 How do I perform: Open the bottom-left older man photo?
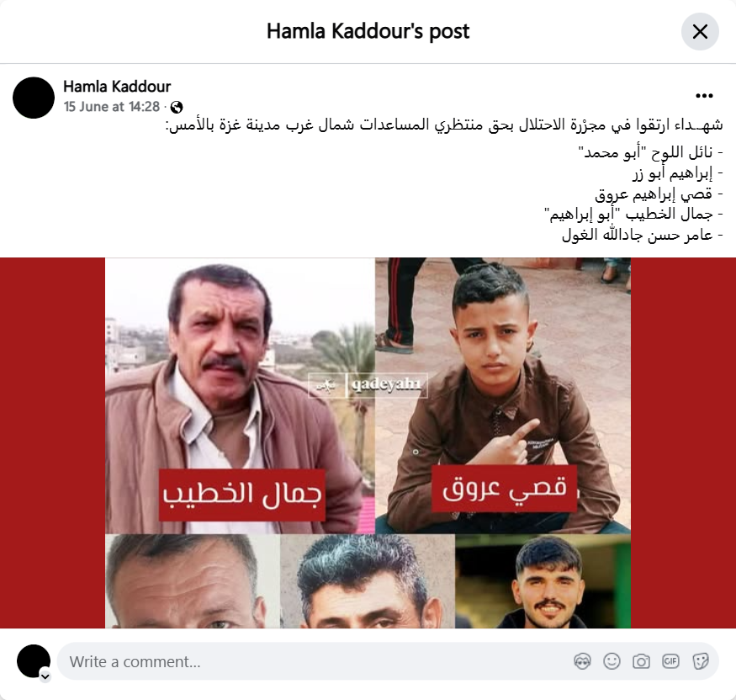193,581
